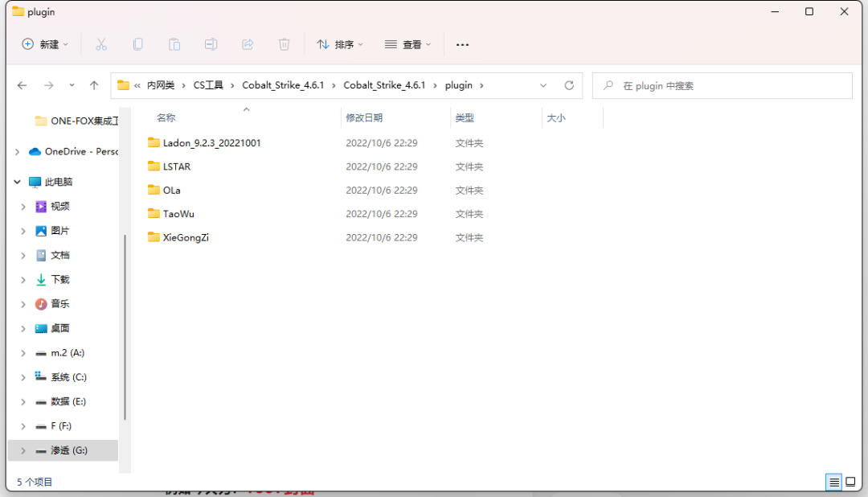This screenshot has width=868, height=497.
Task: Expand the 图片 tree node
Action: (x=23, y=231)
